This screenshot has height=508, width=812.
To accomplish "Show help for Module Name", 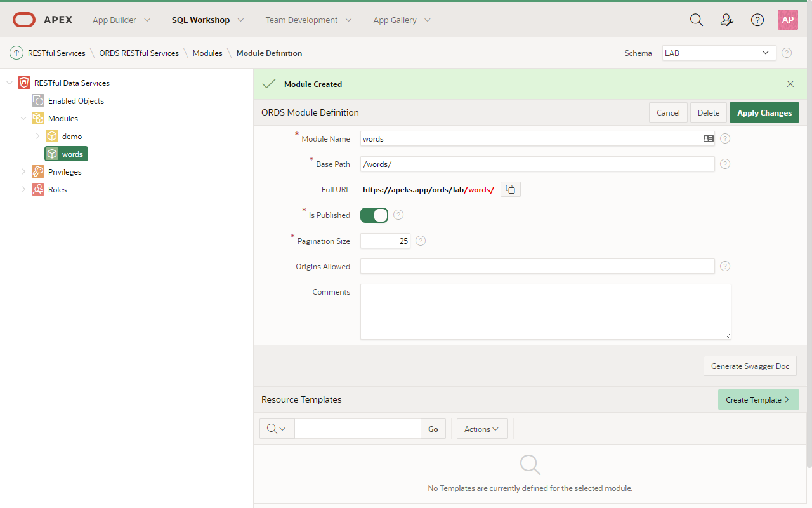I will coord(725,138).
